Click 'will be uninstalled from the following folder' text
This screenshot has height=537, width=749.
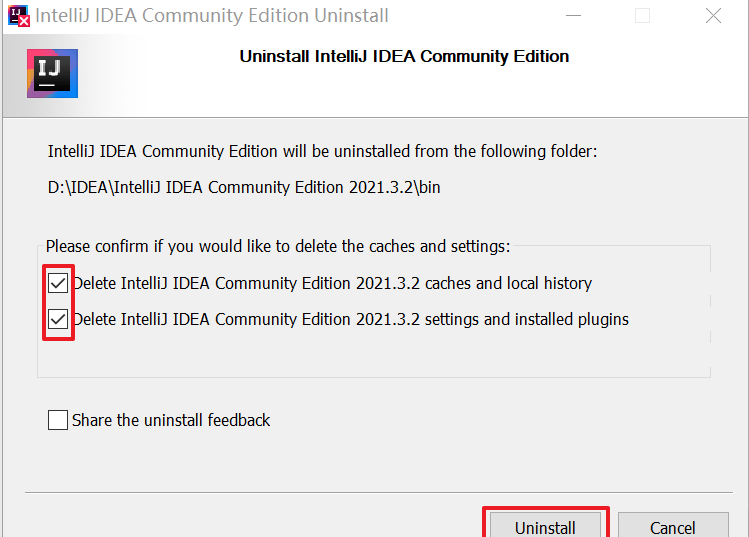click(x=440, y=151)
